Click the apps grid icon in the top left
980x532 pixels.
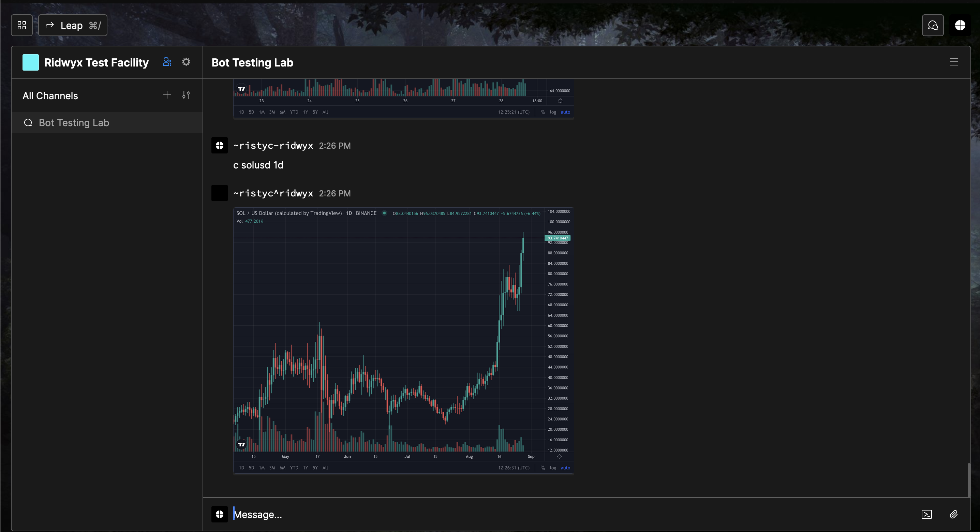(21, 25)
